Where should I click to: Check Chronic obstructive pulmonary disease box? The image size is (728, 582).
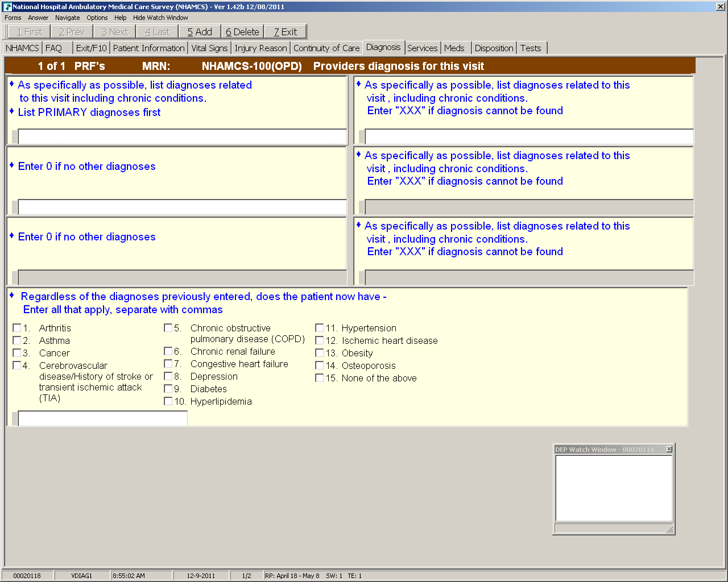[x=168, y=328]
